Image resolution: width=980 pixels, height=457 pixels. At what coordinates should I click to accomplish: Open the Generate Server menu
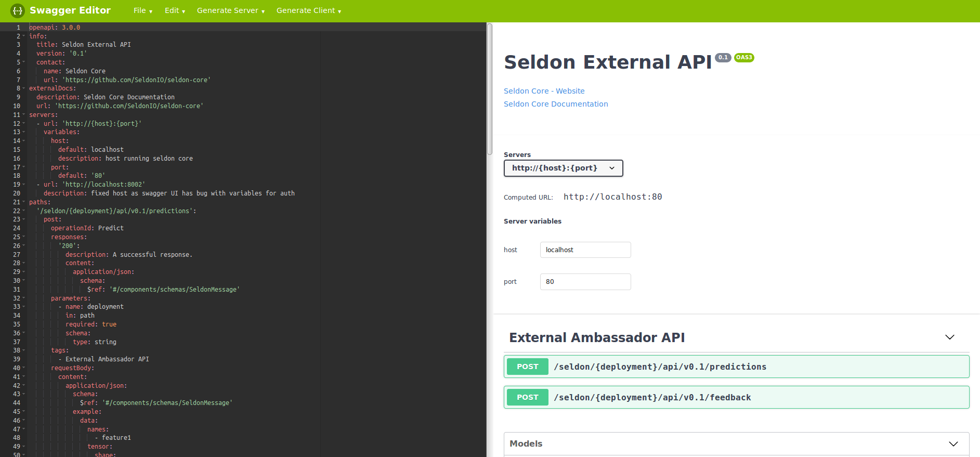(231, 10)
